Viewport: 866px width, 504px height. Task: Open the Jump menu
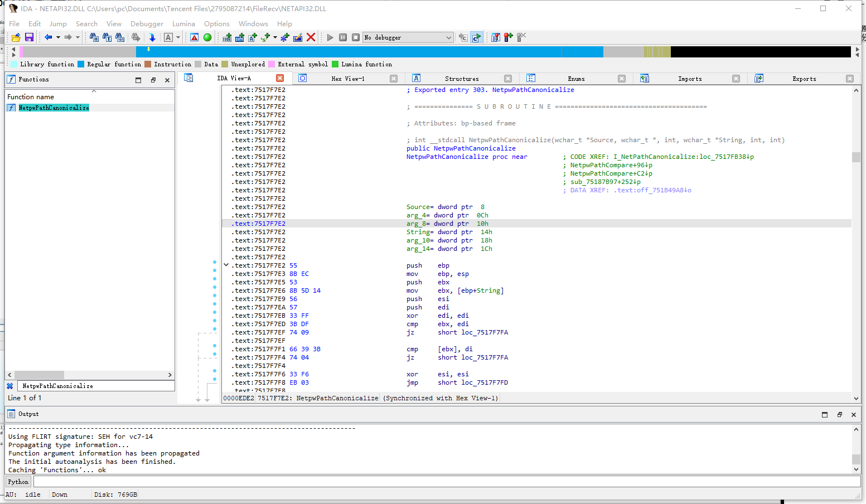click(x=57, y=24)
